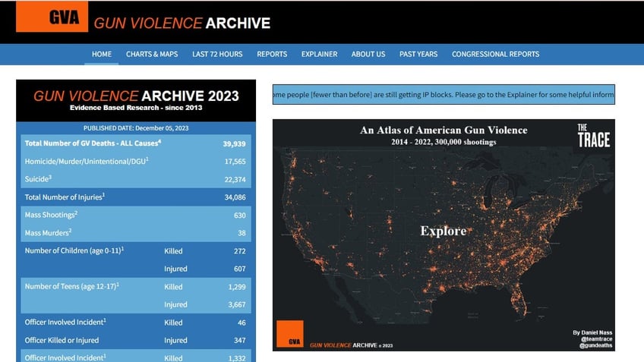Open the Charts & Maps menu
Screen dimensions: 644x362
coord(152,54)
